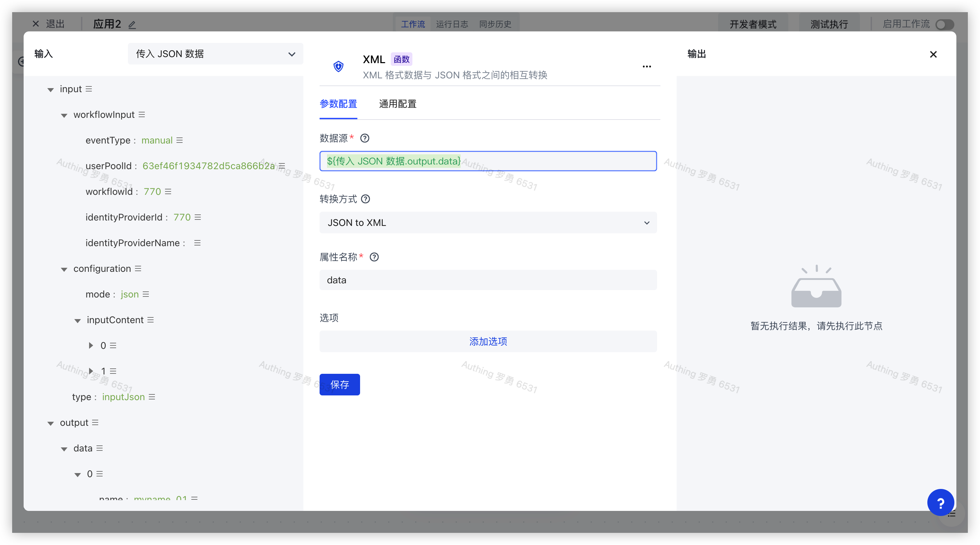980x545 pixels.
Task: Click the shield XML function icon
Action: [x=338, y=67]
